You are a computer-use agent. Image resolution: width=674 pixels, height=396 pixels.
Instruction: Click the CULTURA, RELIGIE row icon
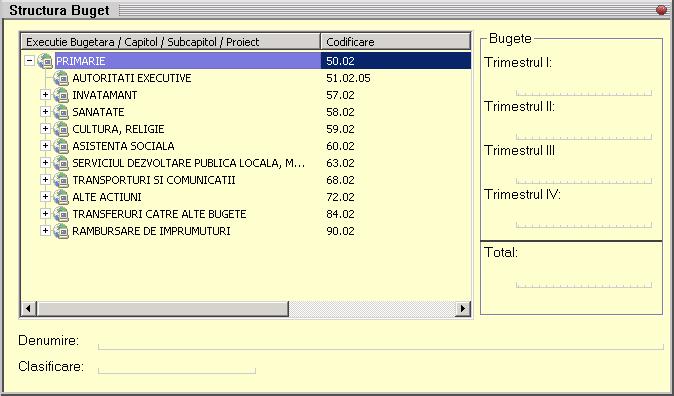pyautogui.click(x=61, y=129)
